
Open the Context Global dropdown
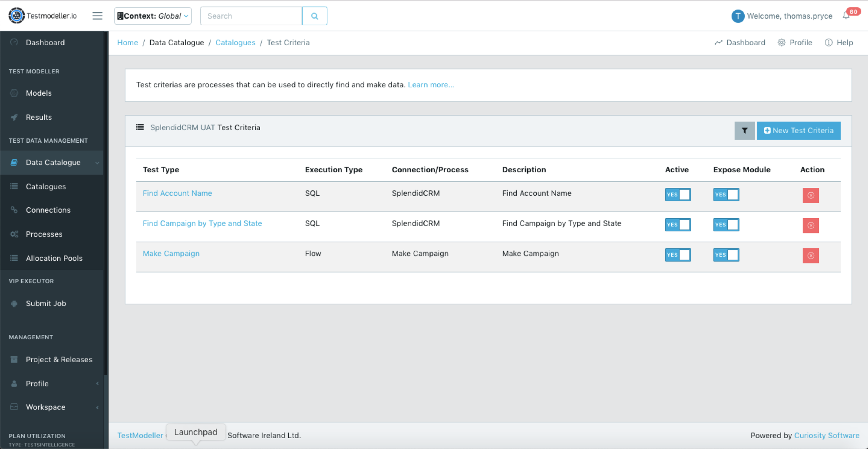(152, 16)
